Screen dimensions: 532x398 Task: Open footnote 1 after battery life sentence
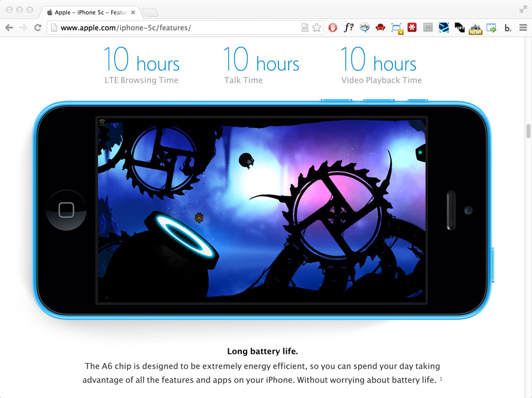pyautogui.click(x=441, y=378)
